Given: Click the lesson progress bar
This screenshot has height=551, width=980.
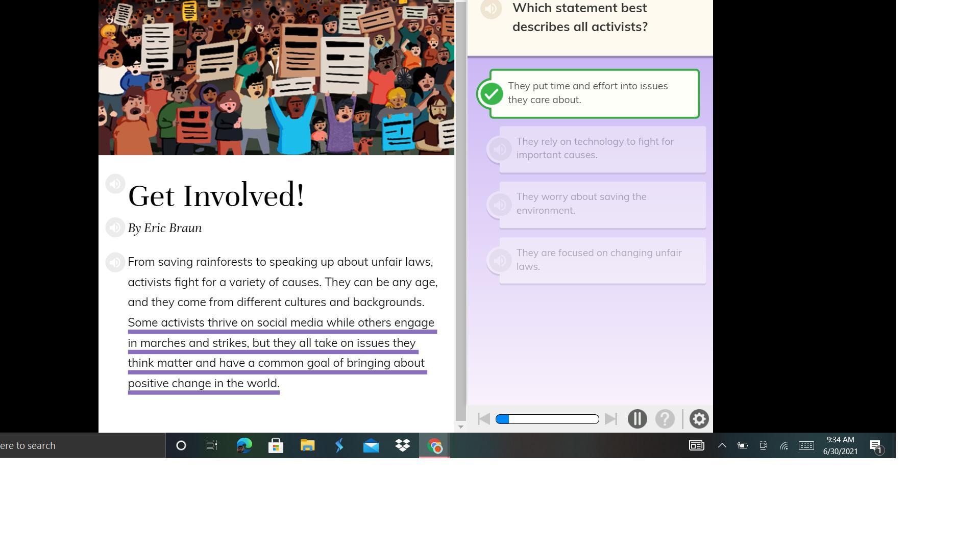Looking at the screenshot, I should point(547,419).
